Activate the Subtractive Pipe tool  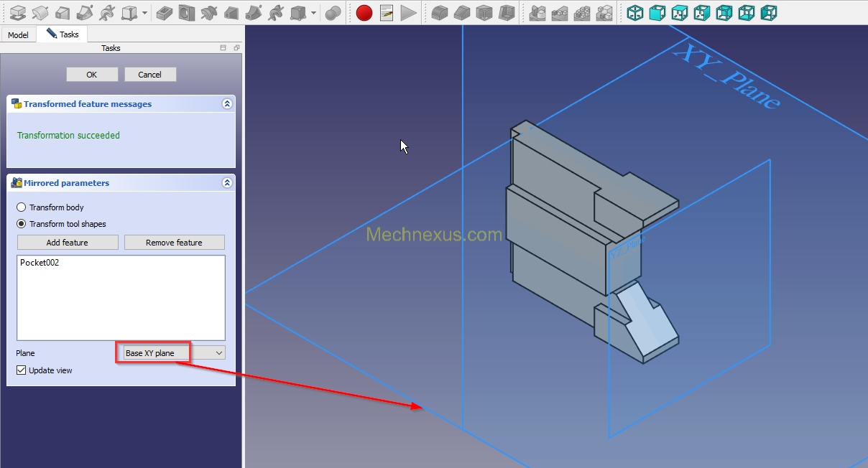coord(254,12)
